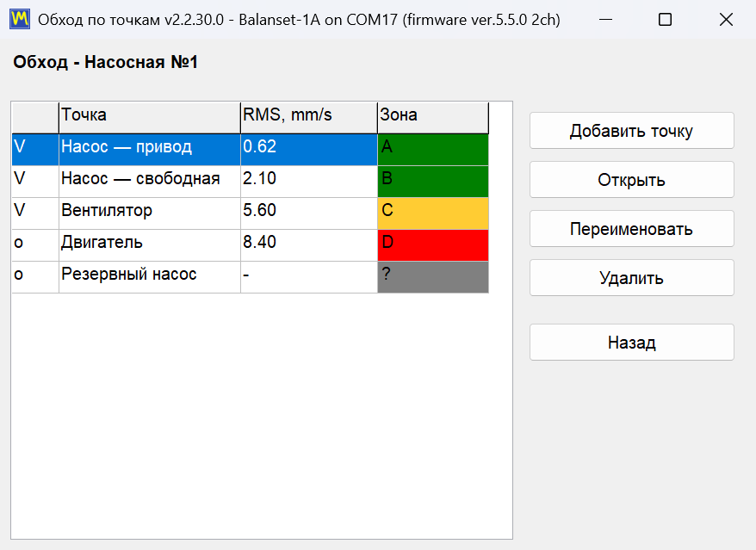Maximize the Обход по точкам window
This screenshot has width=756, height=550.
coord(666,19)
